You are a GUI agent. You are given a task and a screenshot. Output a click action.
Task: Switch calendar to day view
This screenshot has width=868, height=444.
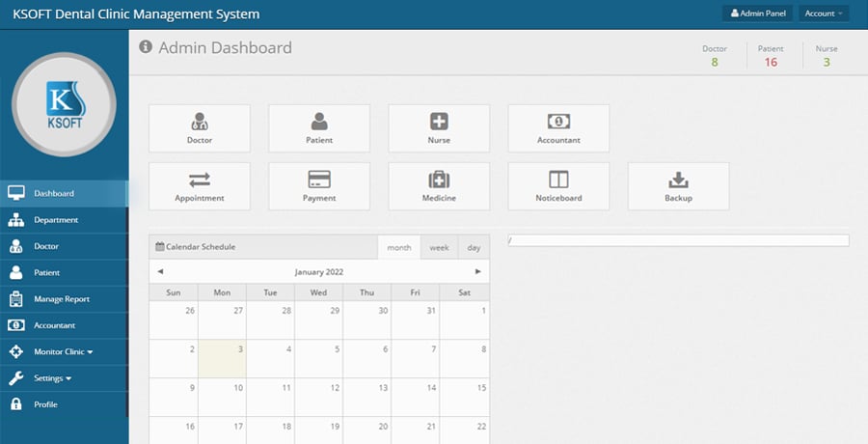pyautogui.click(x=474, y=248)
